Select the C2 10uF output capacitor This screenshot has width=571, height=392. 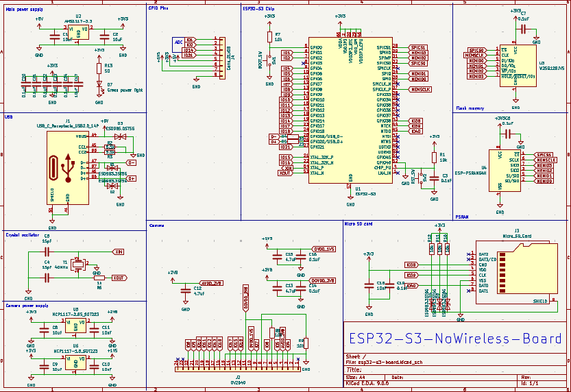pos(104,36)
